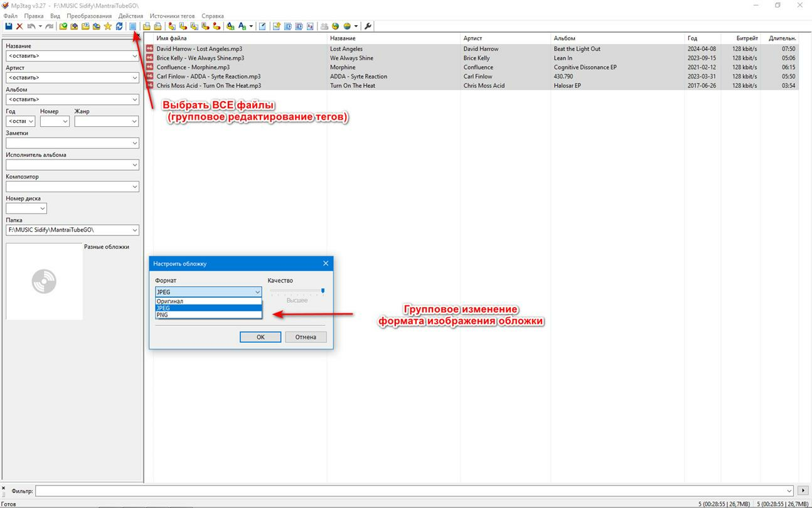812x508 pixels.
Task: Open the Формат combo box in dialog
Action: tap(208, 292)
